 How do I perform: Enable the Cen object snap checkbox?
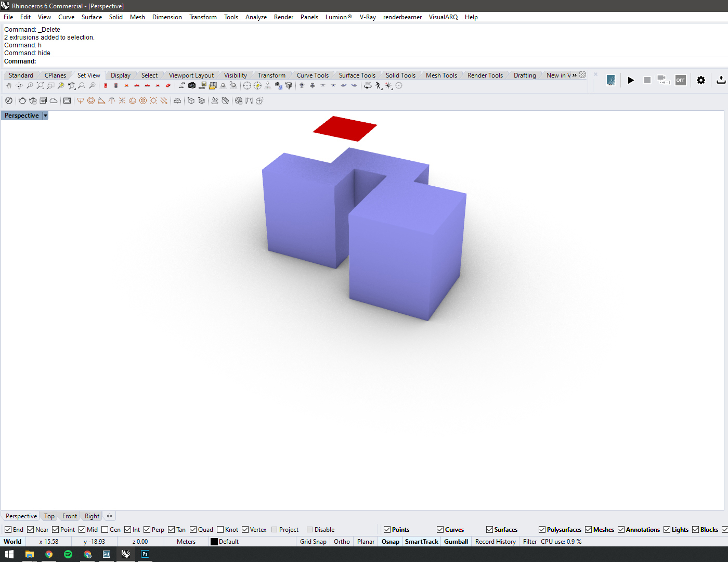click(105, 530)
